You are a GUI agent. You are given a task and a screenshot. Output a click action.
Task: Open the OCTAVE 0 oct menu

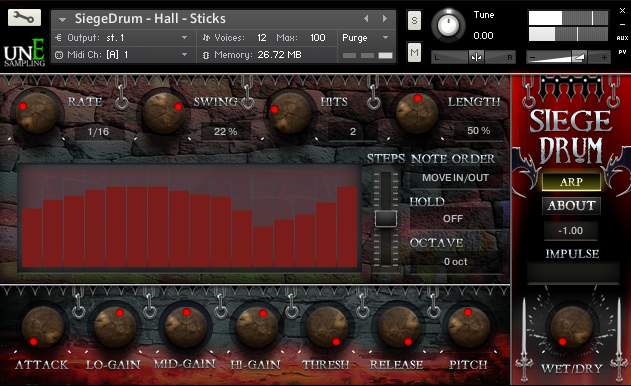(x=455, y=262)
